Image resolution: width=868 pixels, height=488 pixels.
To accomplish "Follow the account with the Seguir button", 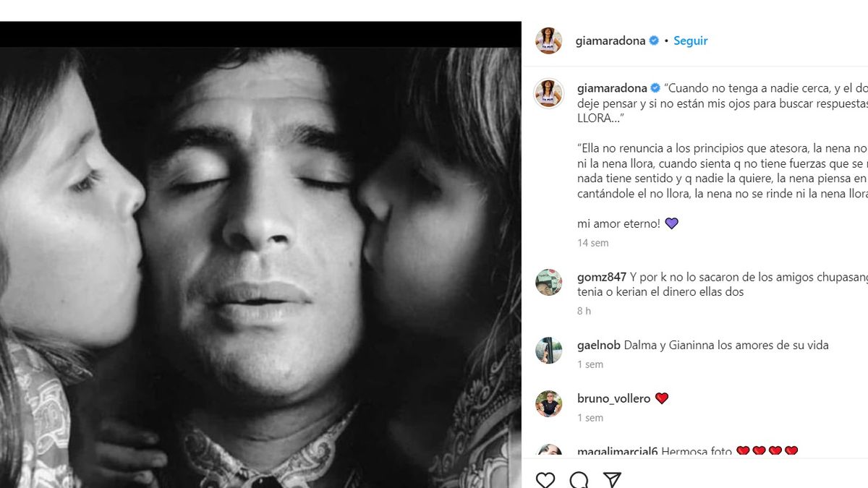I will point(690,41).
